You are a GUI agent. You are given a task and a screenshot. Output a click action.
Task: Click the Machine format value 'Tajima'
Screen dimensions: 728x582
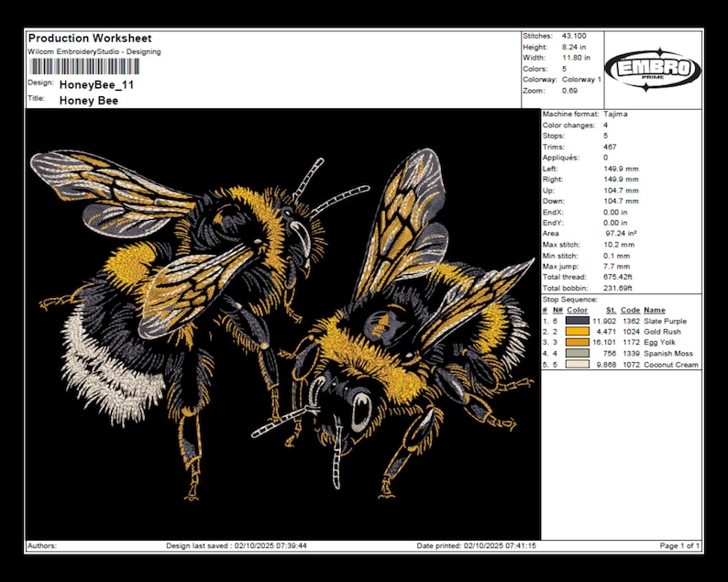[615, 114]
